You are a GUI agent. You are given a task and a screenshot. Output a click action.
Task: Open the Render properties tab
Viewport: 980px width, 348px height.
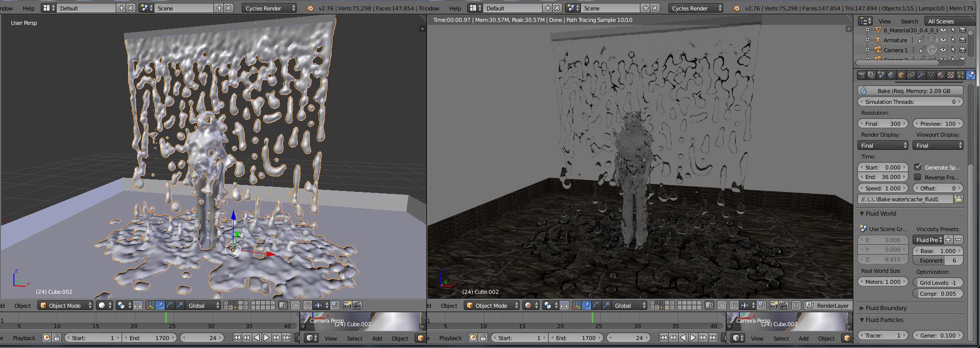pos(862,75)
